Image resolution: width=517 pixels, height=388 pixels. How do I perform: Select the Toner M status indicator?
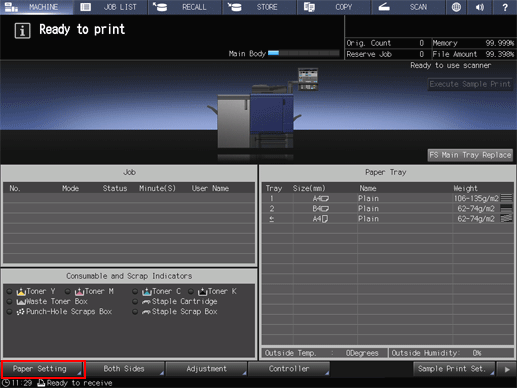[68, 291]
